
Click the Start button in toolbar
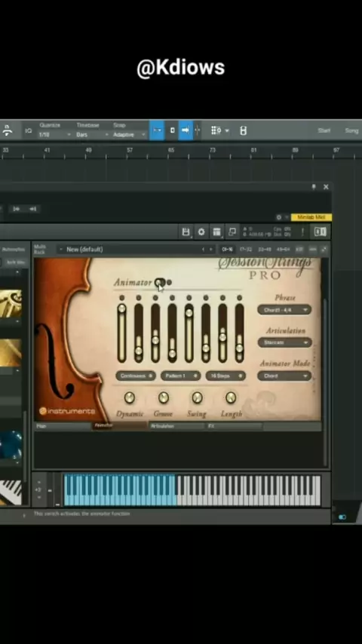pyautogui.click(x=324, y=130)
